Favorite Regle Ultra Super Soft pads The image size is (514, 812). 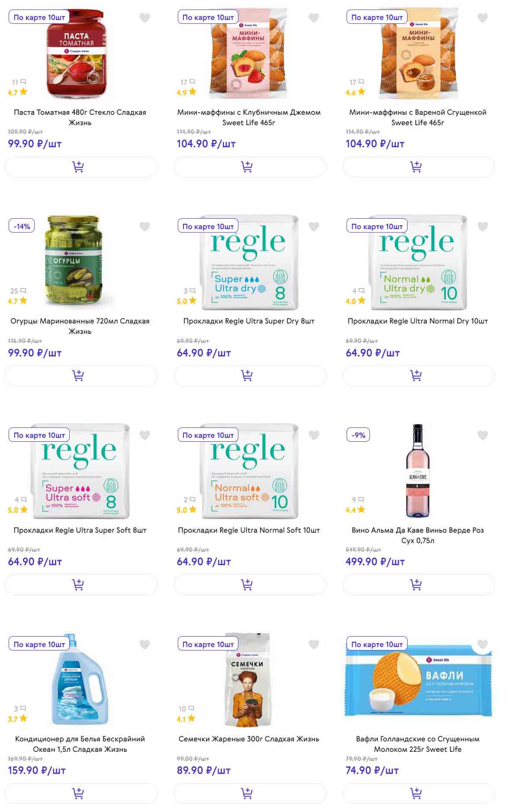[145, 435]
